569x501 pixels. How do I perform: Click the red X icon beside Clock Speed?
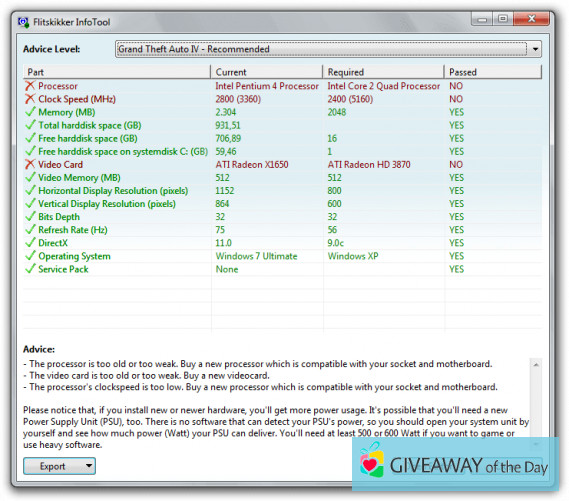click(30, 99)
